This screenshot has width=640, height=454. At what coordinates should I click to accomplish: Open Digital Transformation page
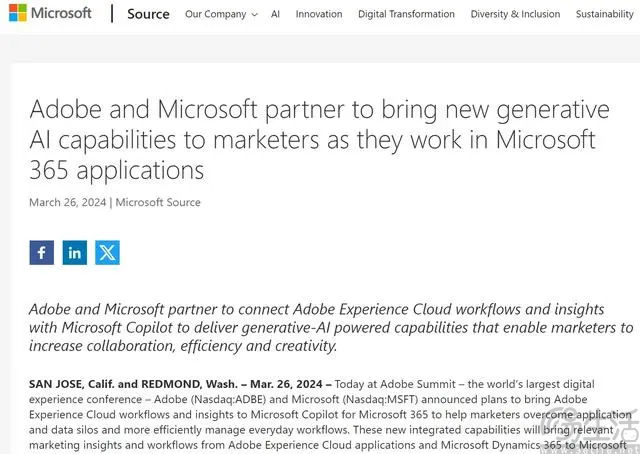pos(406,14)
